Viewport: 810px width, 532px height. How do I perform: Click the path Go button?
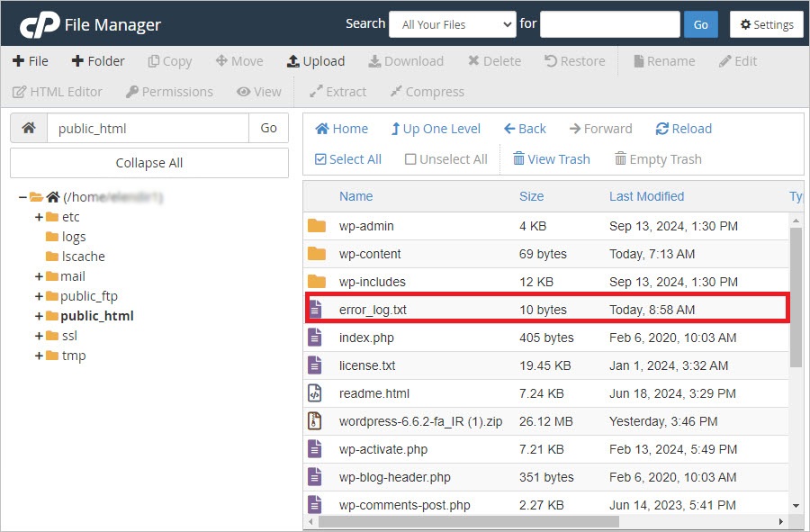(x=268, y=128)
